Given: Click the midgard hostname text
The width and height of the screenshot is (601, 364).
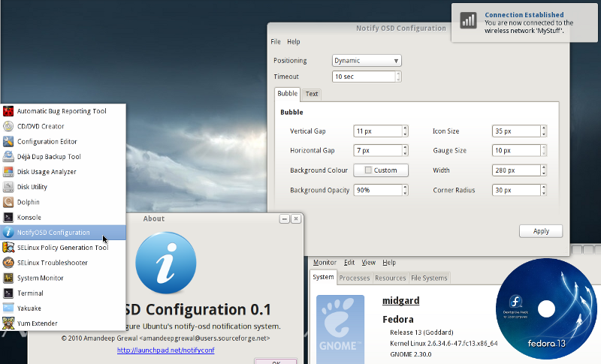Looking at the screenshot, I should click(x=401, y=301).
